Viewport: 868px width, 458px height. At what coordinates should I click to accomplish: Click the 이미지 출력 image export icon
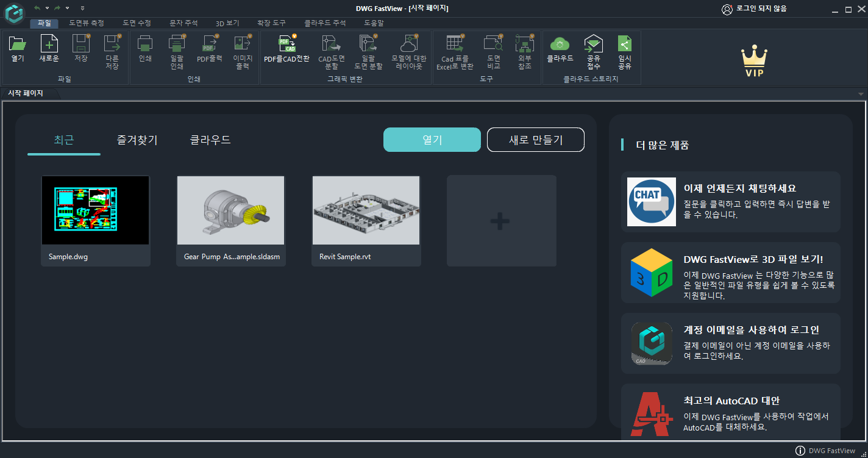tap(242, 43)
